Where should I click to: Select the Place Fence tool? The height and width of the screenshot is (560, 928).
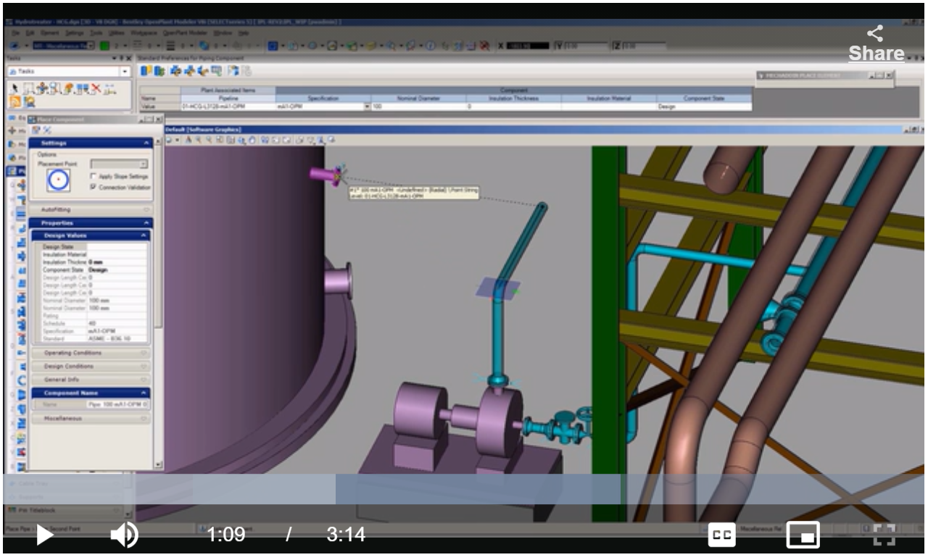[28, 88]
